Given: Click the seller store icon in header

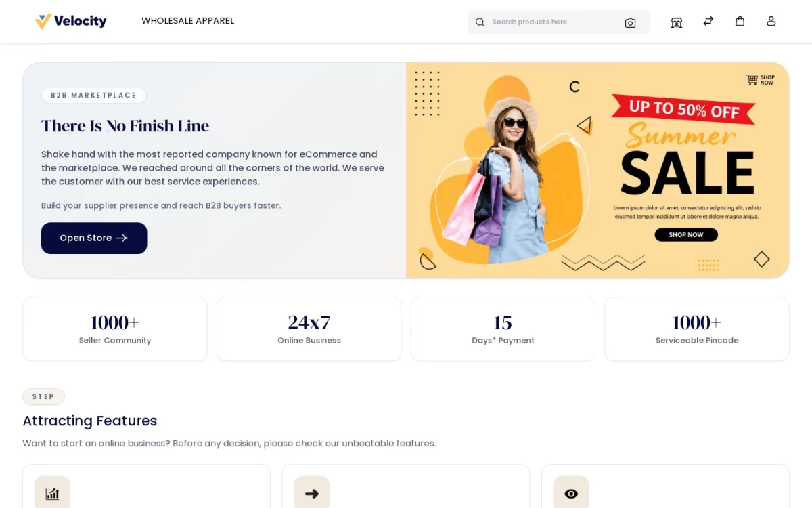Looking at the screenshot, I should coord(677,22).
